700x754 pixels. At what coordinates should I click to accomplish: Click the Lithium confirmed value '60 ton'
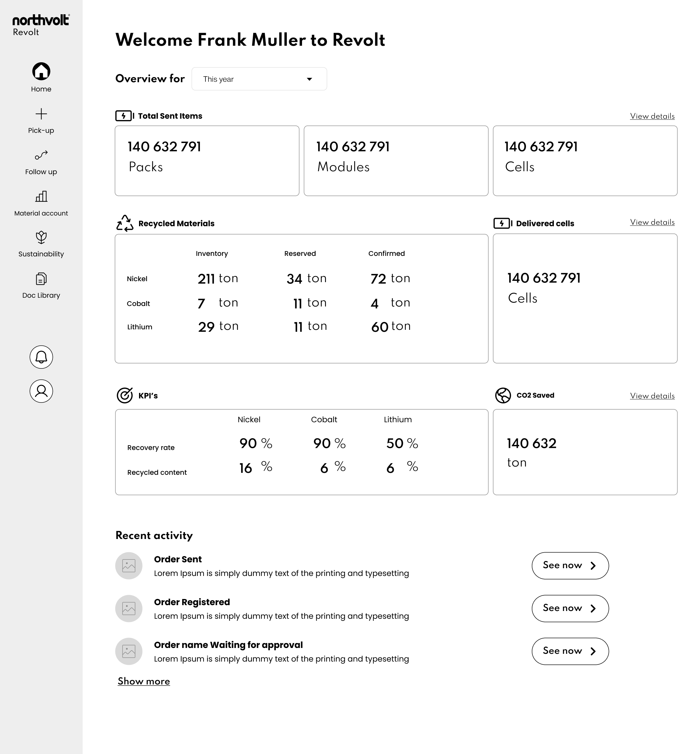coord(391,326)
